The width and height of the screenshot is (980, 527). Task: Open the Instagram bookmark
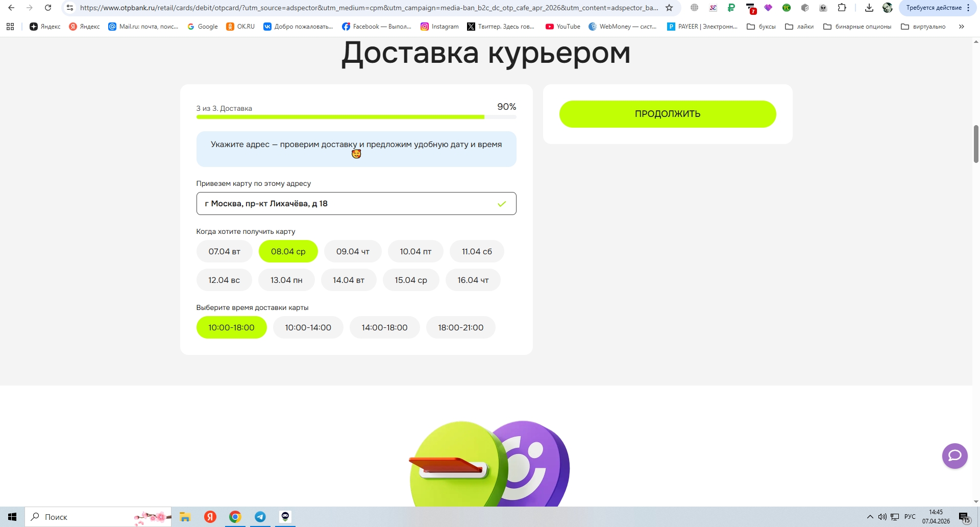point(439,27)
